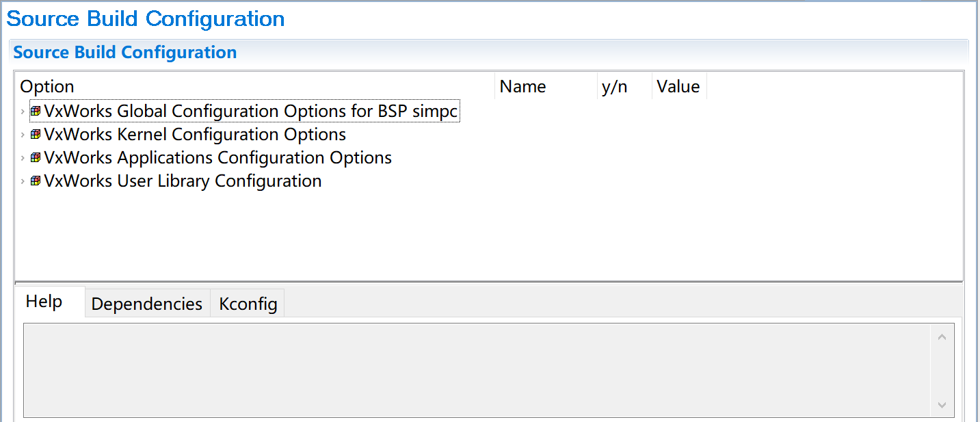Click the y/n column header

[624, 86]
